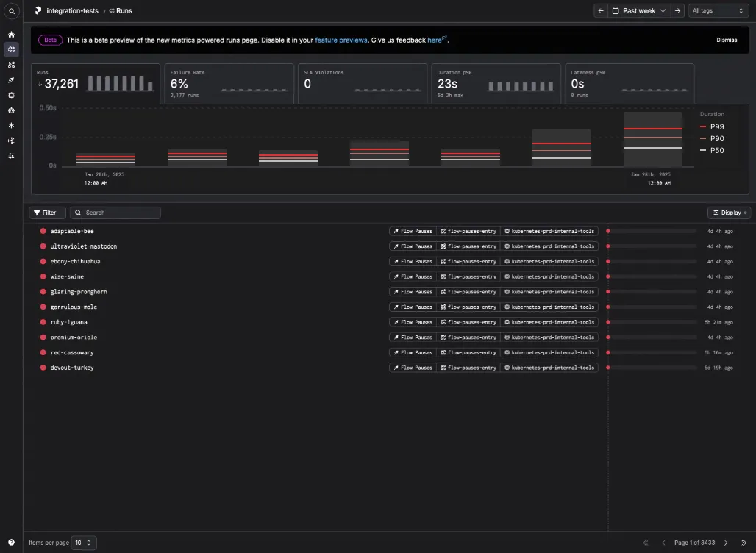This screenshot has height=553, width=756.
Task: Change items per page value
Action: click(84, 543)
